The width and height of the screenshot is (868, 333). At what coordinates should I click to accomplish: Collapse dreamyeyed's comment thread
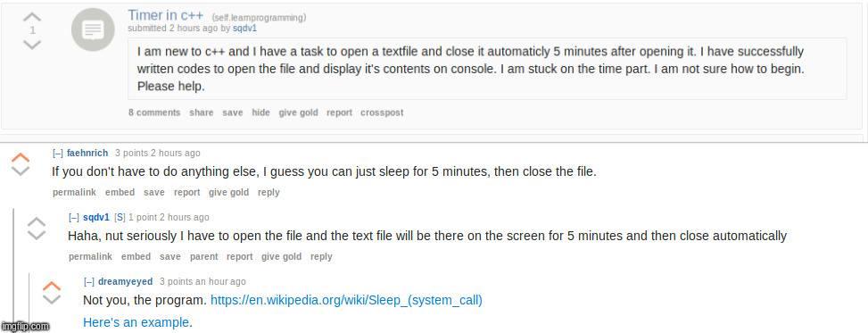click(x=89, y=281)
